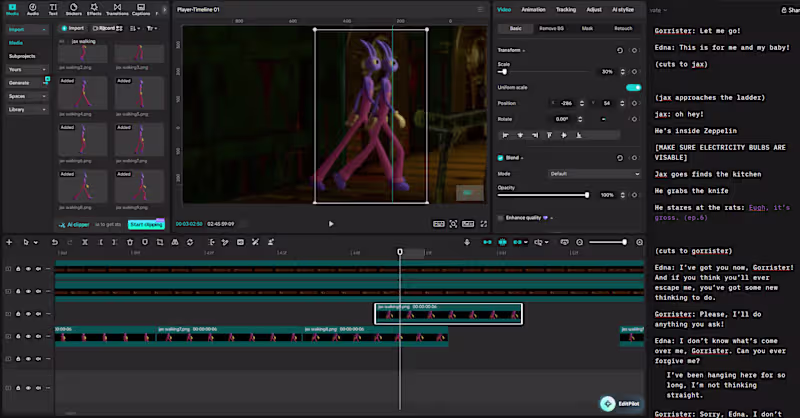The height and width of the screenshot is (418, 800).
Task: Click the Share button
Action: (790, 10)
